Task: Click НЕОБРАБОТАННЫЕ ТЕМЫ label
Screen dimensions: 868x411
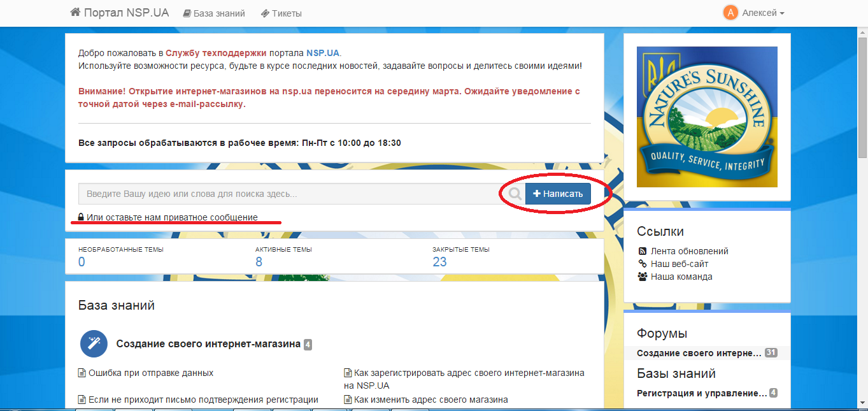Action: point(121,250)
